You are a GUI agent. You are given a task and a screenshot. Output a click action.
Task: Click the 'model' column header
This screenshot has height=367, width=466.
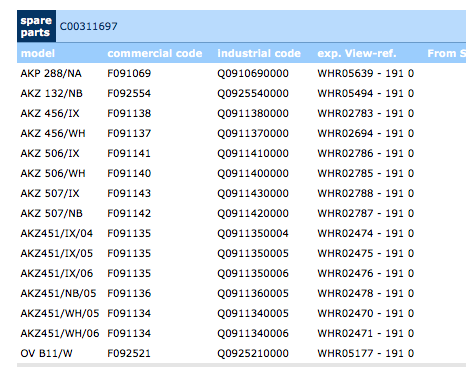pos(38,53)
